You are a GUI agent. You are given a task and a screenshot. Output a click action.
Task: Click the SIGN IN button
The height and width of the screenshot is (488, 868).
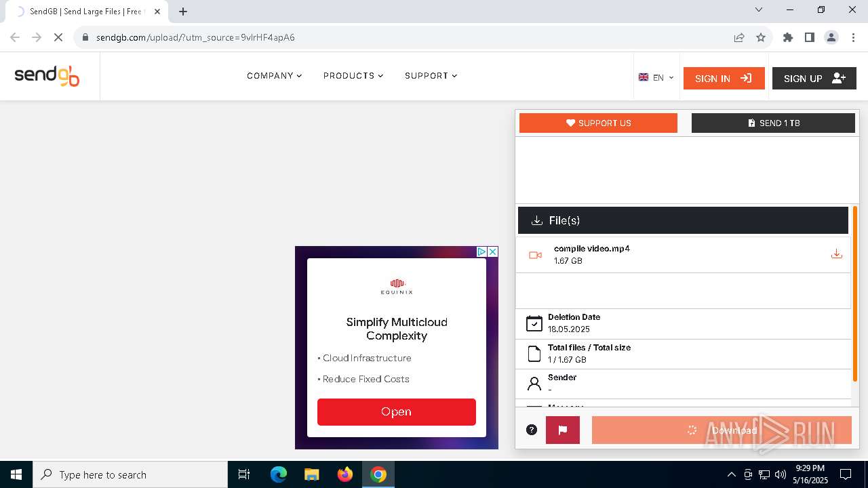(724, 79)
